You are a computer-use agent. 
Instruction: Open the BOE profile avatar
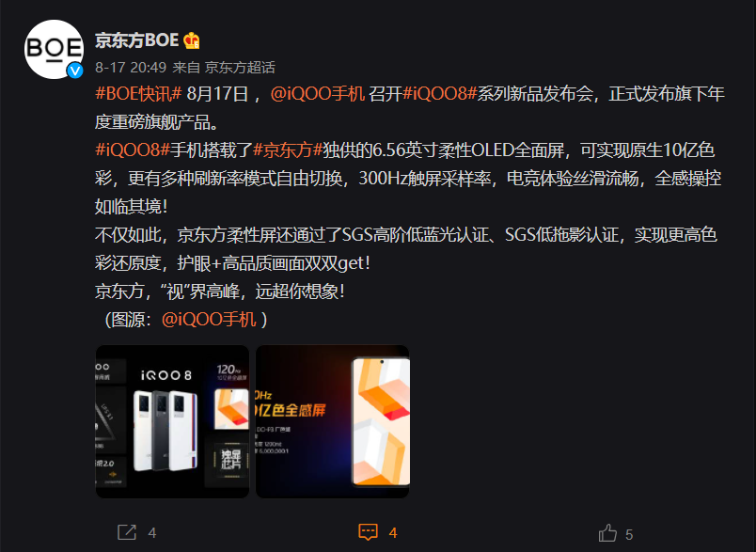pos(54,49)
